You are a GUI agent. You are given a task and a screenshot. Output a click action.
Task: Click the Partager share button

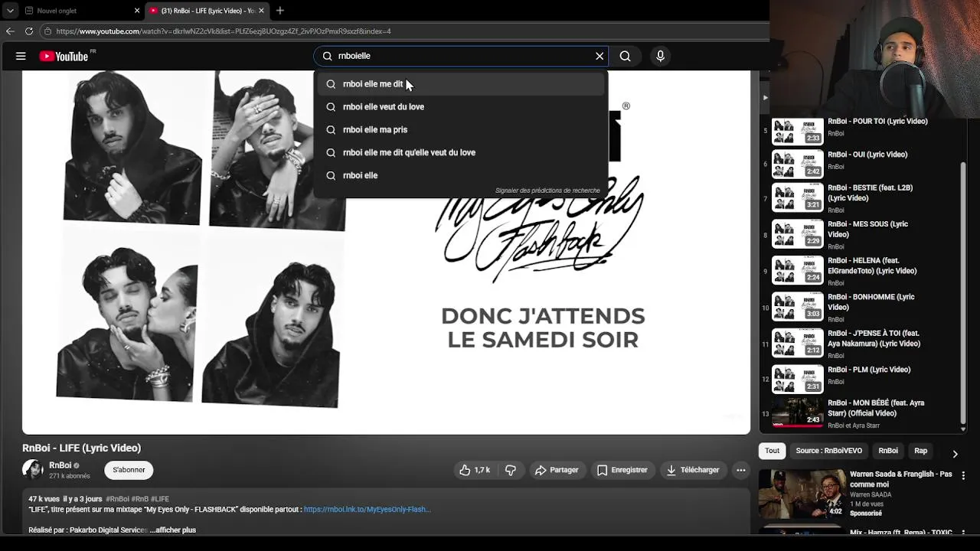coord(557,470)
